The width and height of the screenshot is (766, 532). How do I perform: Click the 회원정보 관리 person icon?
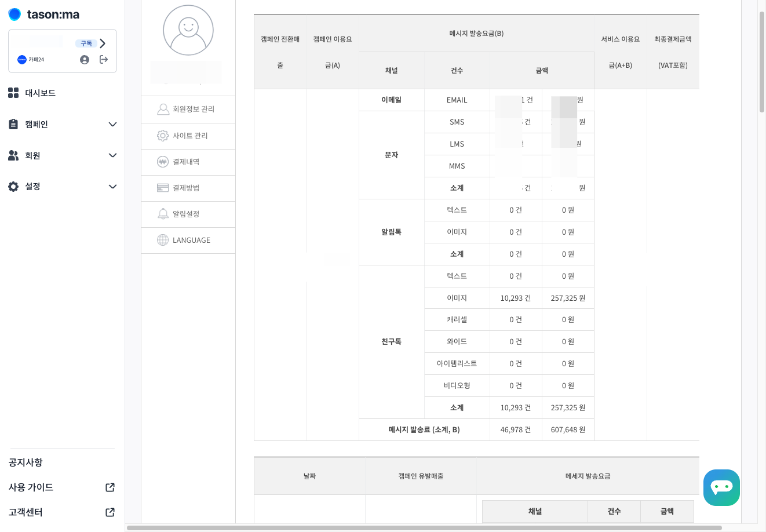point(163,109)
